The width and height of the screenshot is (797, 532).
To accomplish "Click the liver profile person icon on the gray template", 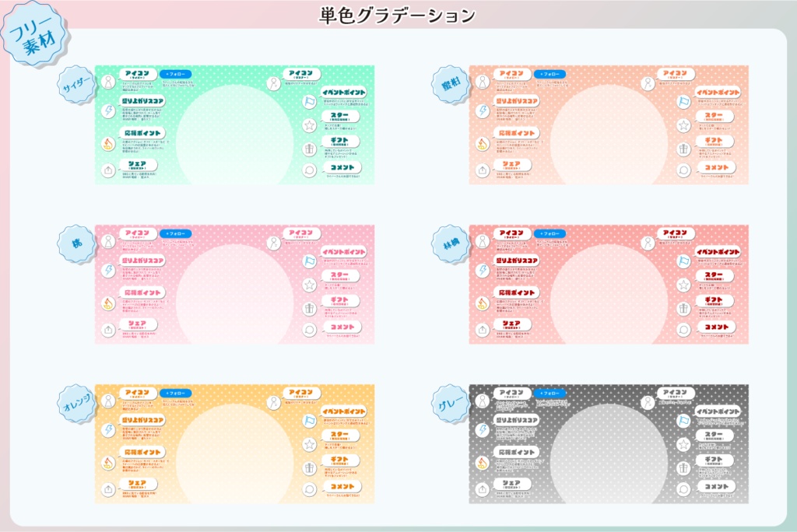I will coord(483,401).
